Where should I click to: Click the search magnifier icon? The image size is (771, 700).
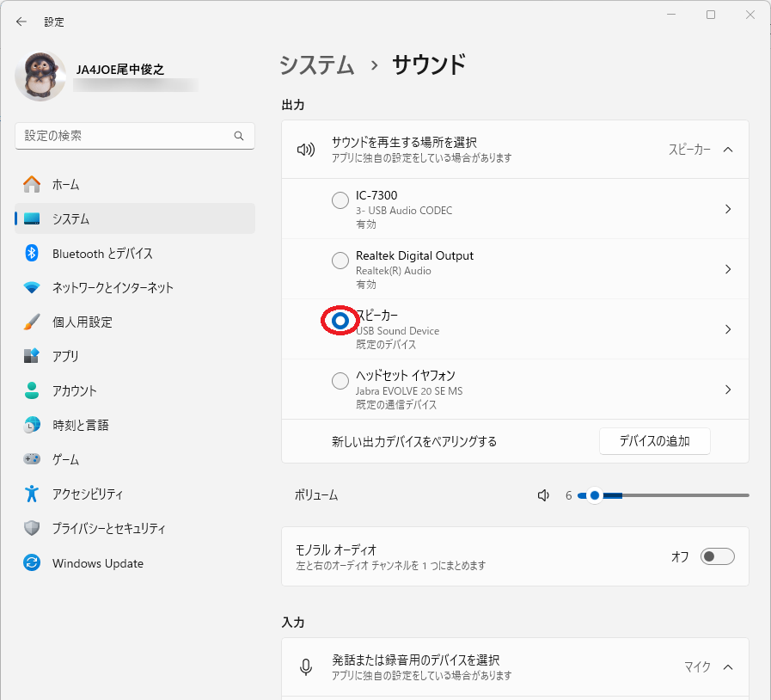tap(239, 136)
